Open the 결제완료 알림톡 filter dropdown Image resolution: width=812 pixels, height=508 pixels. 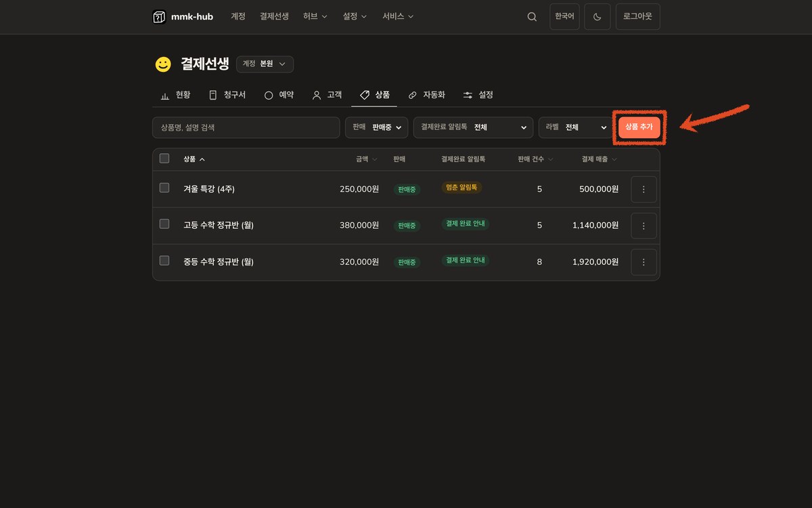tap(473, 127)
